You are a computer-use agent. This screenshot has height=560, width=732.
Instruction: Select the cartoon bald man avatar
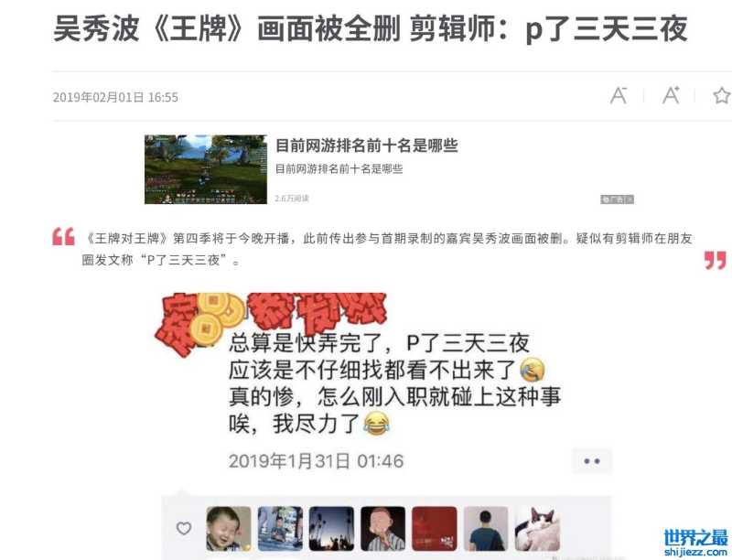pos(382,529)
